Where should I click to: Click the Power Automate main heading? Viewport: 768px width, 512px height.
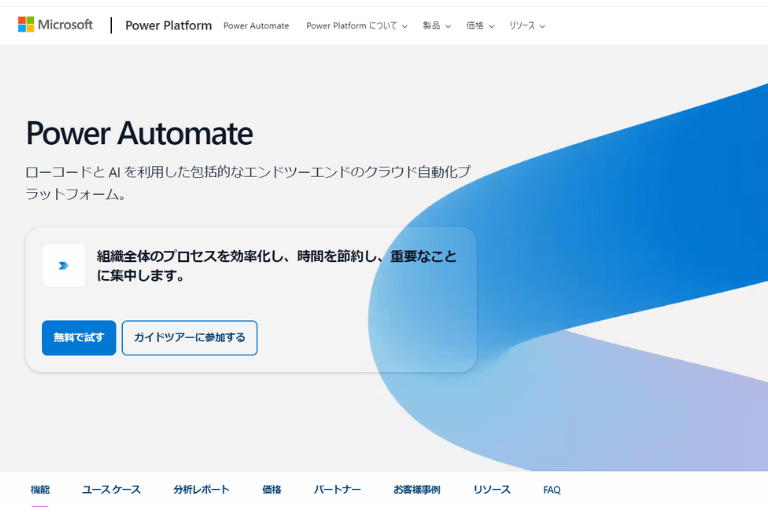coord(140,133)
